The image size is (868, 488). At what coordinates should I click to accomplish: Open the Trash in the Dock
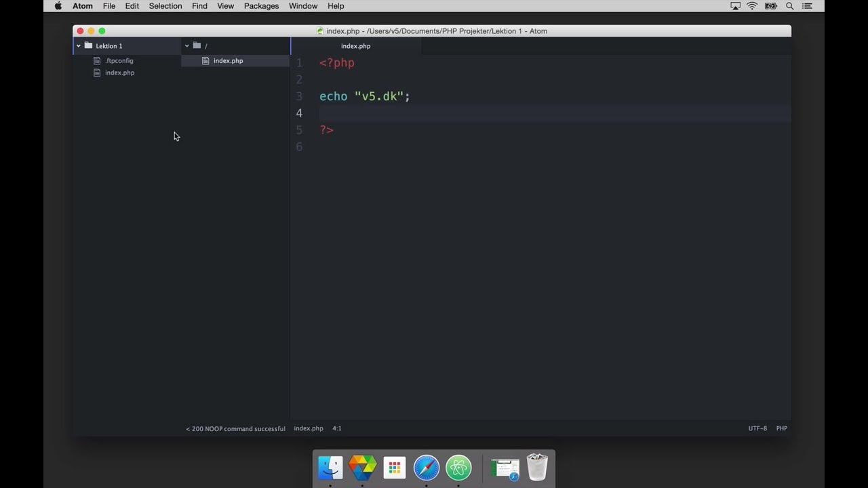tap(536, 467)
